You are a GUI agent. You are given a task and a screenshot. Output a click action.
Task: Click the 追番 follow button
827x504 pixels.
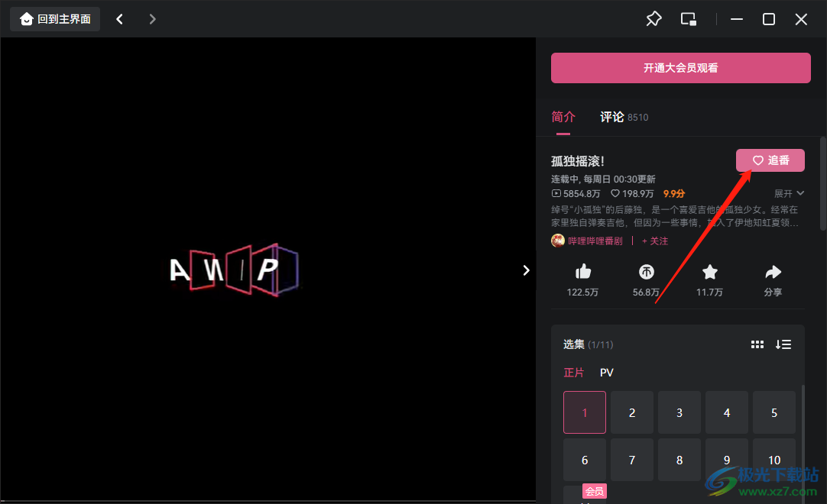click(770, 160)
